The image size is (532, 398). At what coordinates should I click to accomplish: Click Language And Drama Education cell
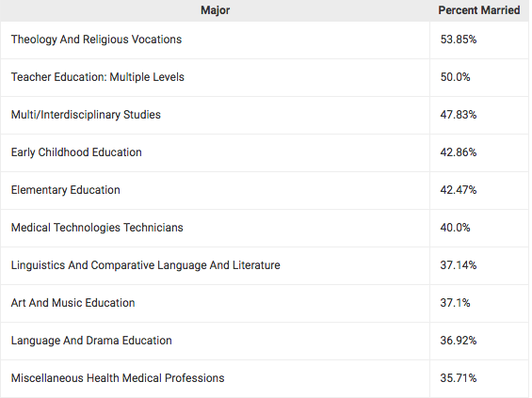click(215, 341)
